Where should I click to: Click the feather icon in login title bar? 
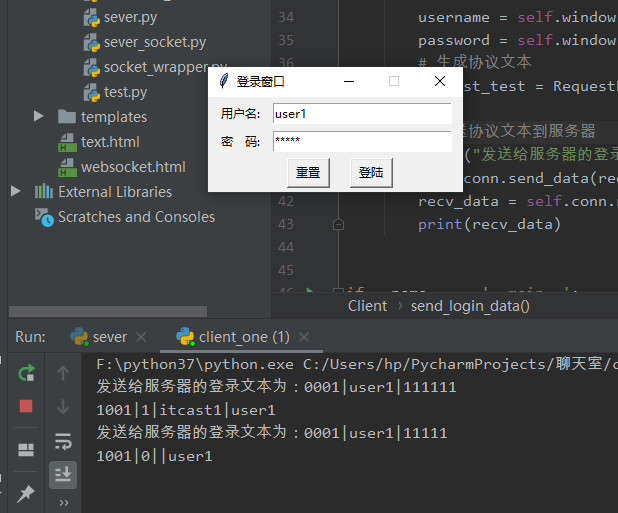click(223, 81)
